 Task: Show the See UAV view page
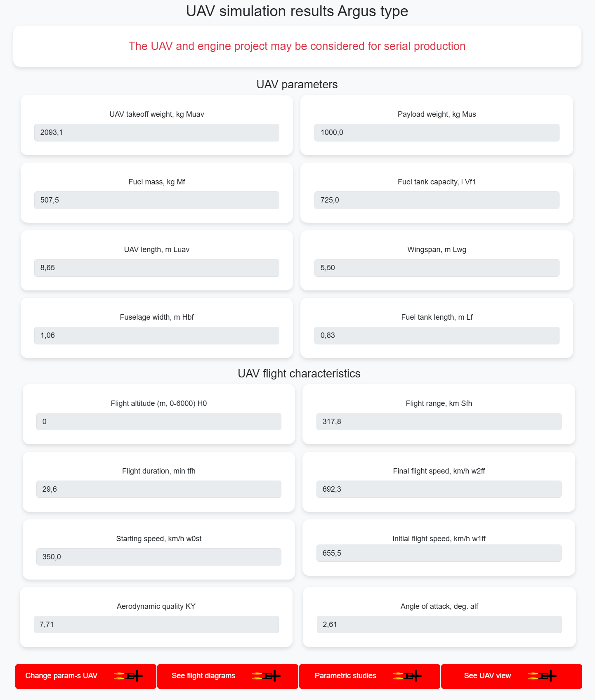tap(512, 676)
